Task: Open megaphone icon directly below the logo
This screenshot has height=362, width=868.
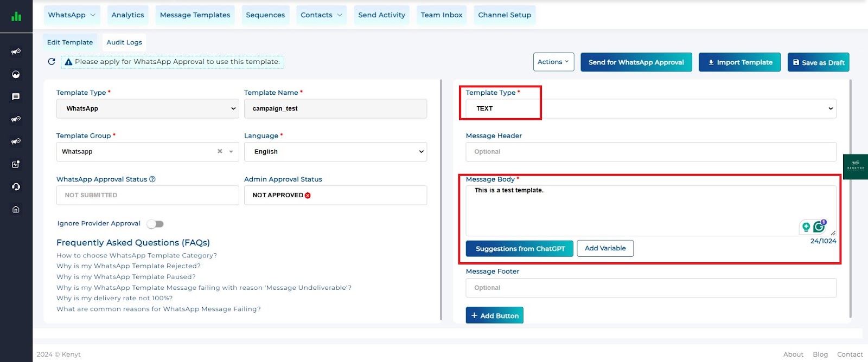Action: 16,51
